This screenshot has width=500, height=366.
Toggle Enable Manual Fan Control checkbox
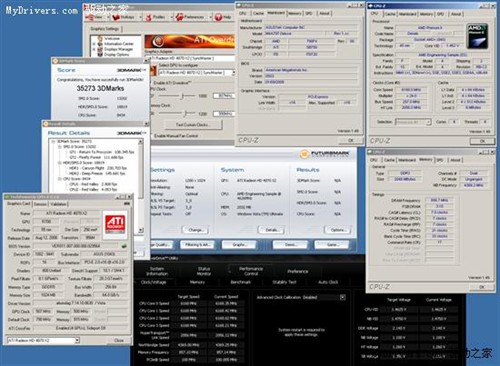(152, 136)
